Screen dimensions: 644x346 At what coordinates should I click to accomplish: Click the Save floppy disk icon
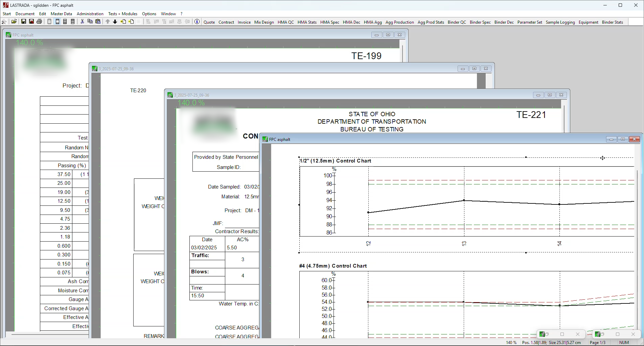point(24,22)
